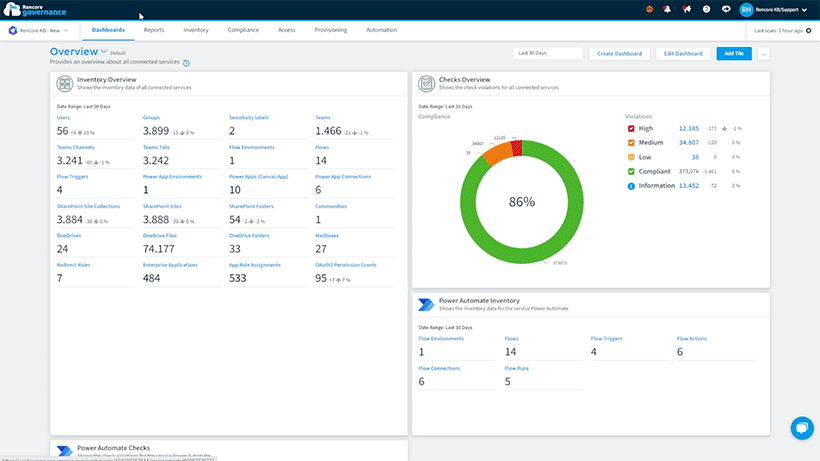
Task: Click the announcements megaphone icon
Action: 687,9
